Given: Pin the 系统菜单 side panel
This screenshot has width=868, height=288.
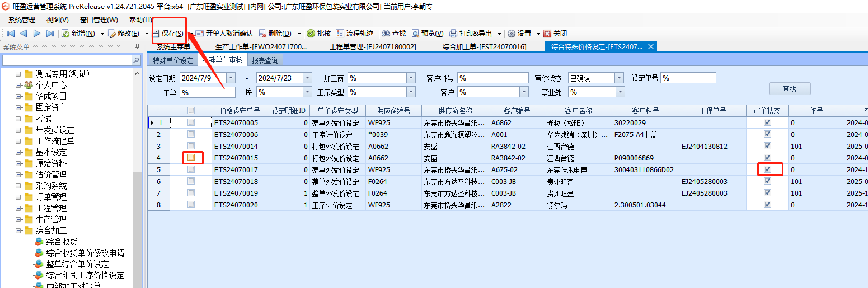Looking at the screenshot, I should (x=137, y=47).
